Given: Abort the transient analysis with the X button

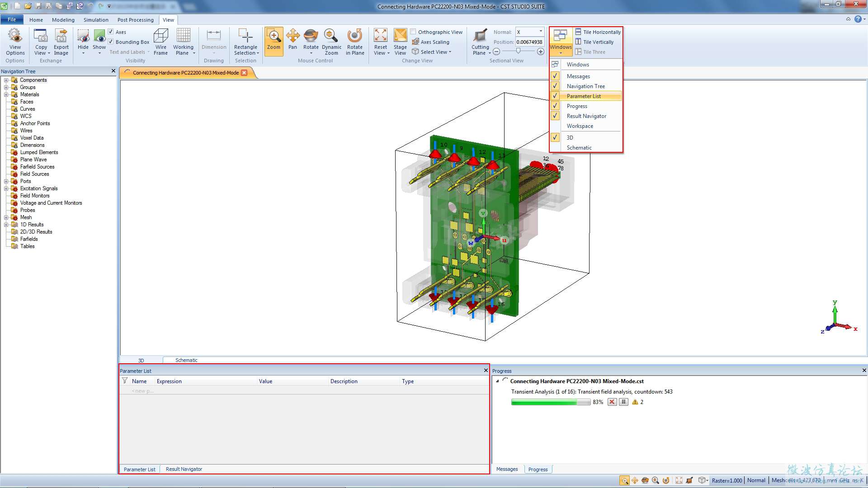Looking at the screenshot, I should tap(612, 402).
